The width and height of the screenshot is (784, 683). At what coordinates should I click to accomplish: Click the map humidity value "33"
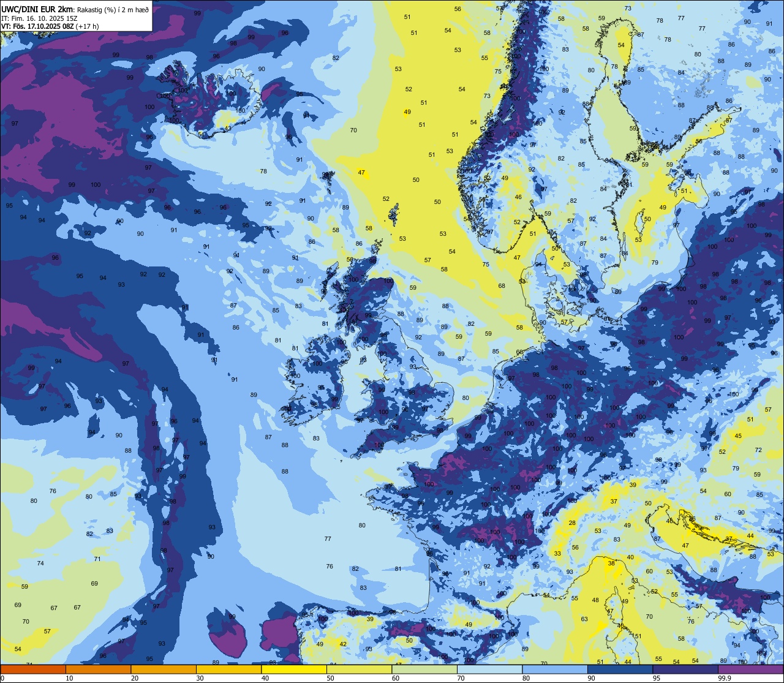click(557, 554)
